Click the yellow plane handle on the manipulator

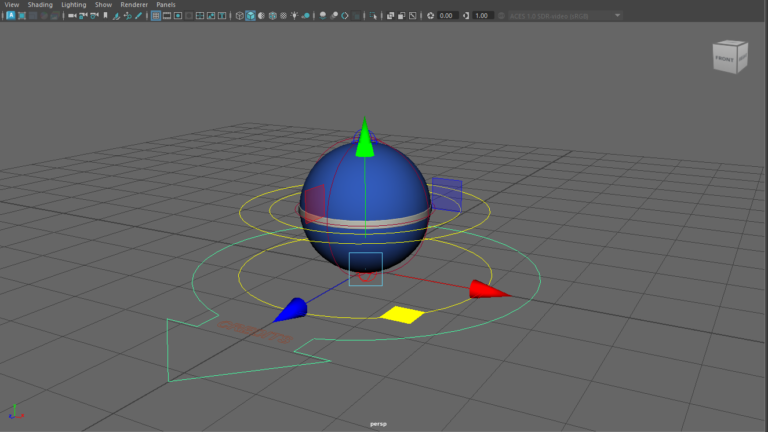[402, 315]
